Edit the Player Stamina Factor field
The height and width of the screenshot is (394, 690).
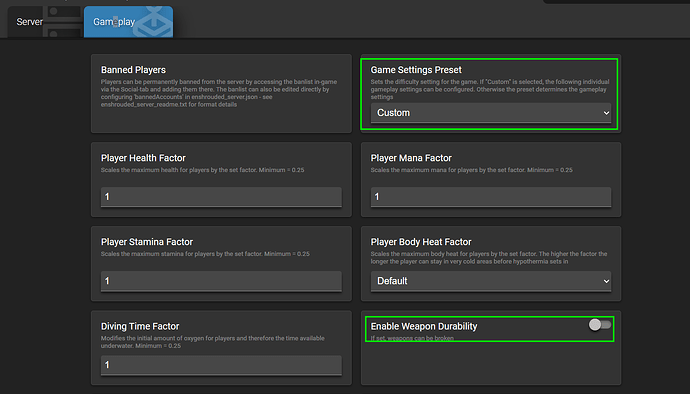coord(221,281)
